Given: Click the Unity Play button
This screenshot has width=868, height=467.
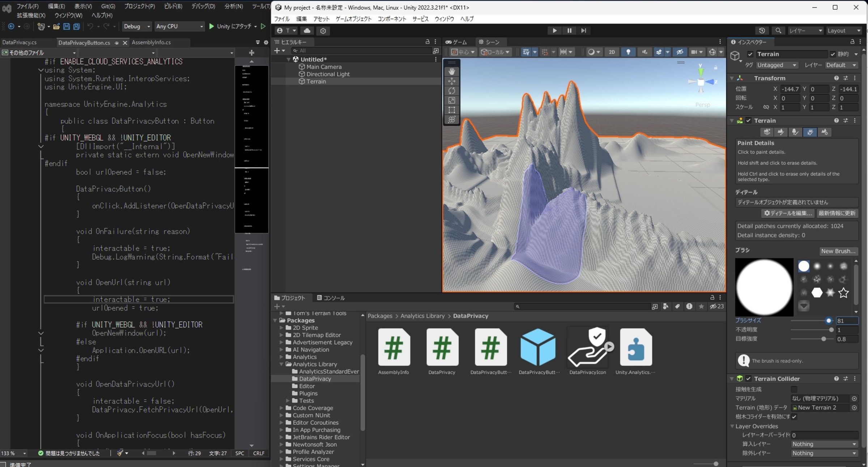Looking at the screenshot, I should [554, 31].
